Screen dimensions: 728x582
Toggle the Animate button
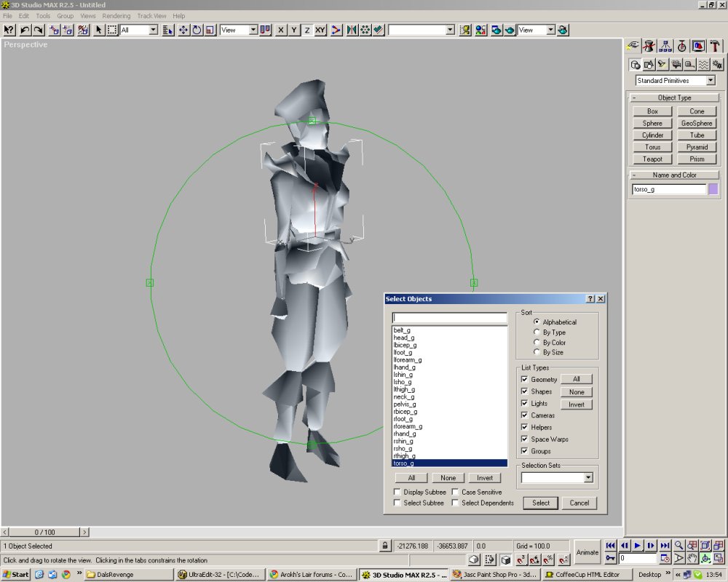587,552
